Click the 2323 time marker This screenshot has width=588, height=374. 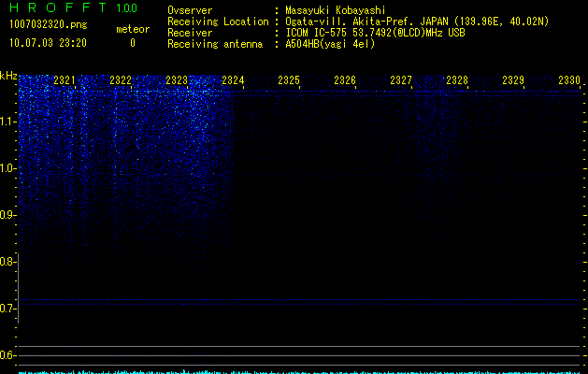[x=177, y=80]
